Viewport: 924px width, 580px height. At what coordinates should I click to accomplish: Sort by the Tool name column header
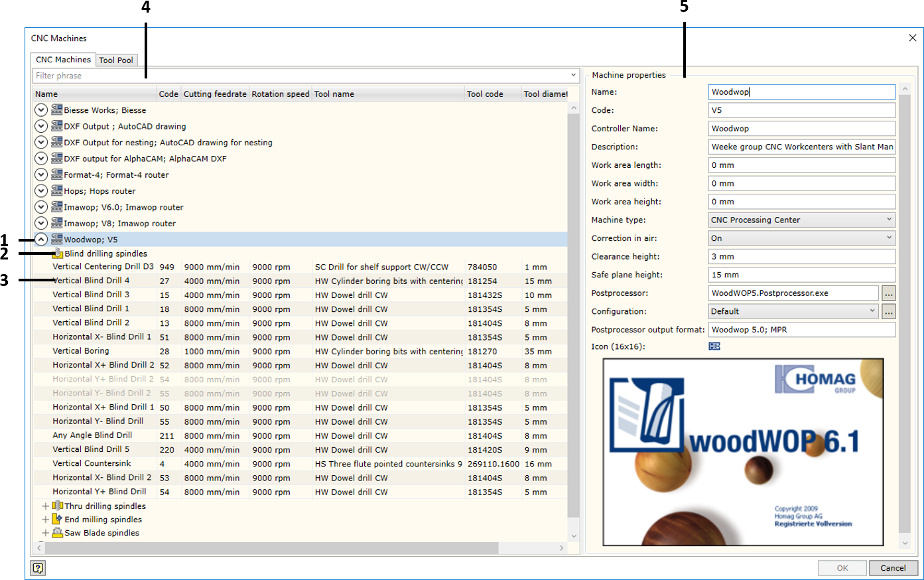(388, 94)
